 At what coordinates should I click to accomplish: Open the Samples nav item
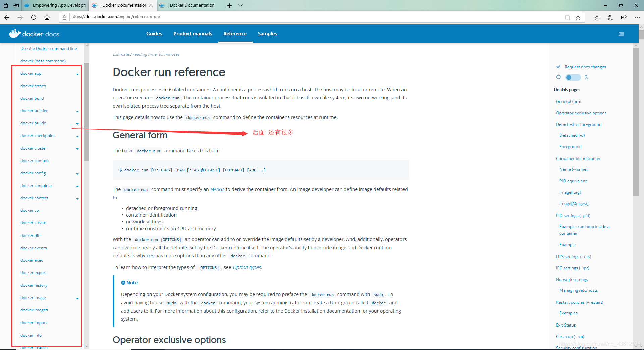(267, 34)
